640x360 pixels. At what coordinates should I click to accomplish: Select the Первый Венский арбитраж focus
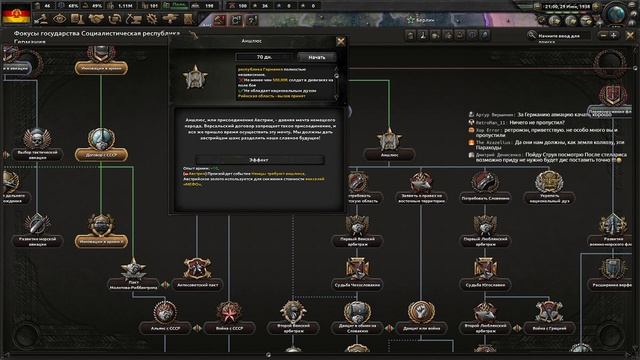357,231
